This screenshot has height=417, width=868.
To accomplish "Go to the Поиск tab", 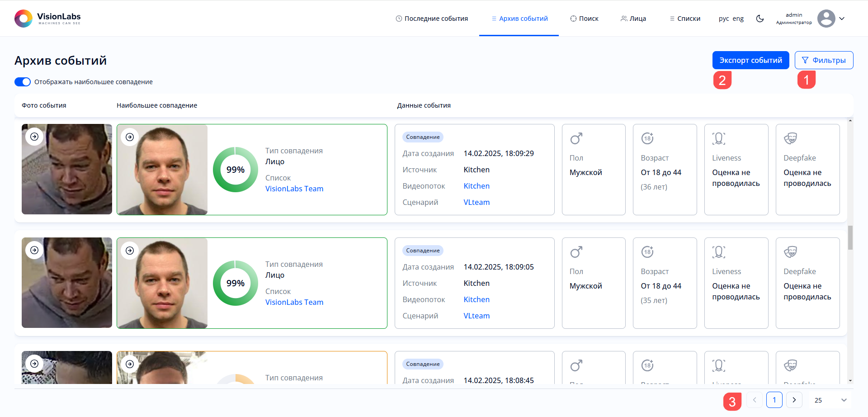I will [584, 19].
